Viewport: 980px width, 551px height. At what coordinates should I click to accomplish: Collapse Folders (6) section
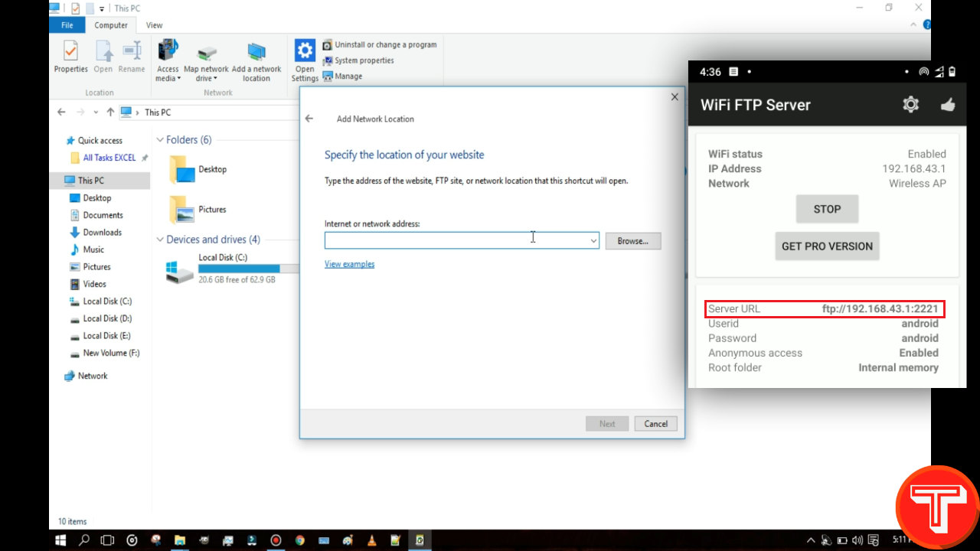point(160,140)
